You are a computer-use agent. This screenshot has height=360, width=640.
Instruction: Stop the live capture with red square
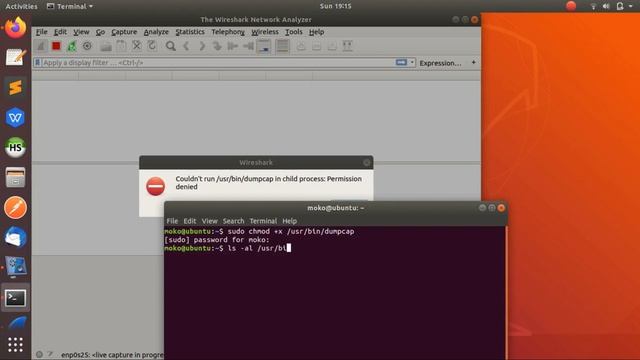pos(56,46)
